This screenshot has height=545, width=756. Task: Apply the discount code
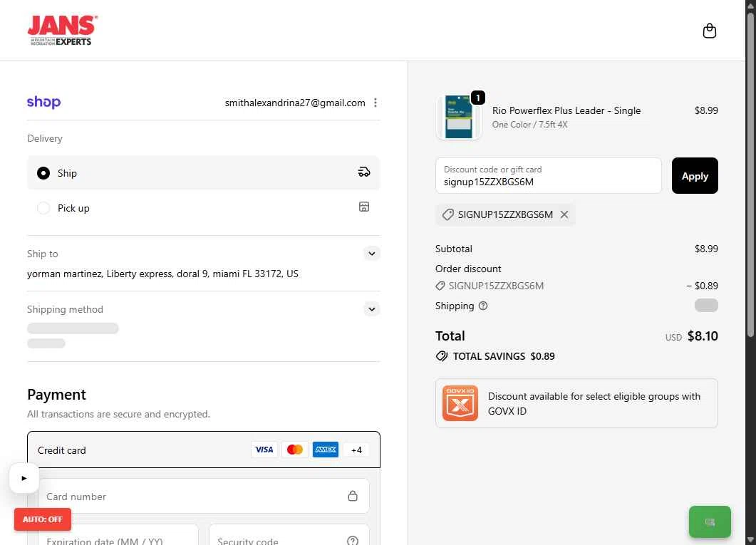point(695,176)
